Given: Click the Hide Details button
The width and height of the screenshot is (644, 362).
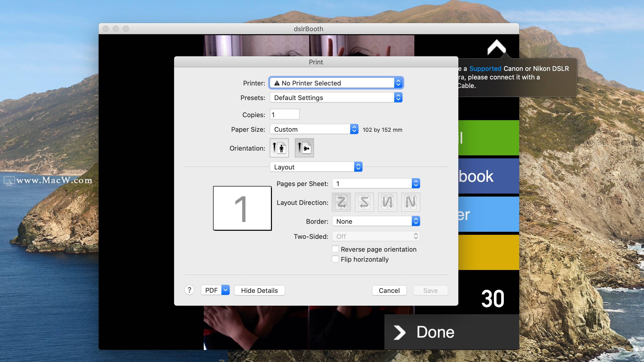Looking at the screenshot, I should [x=259, y=290].
